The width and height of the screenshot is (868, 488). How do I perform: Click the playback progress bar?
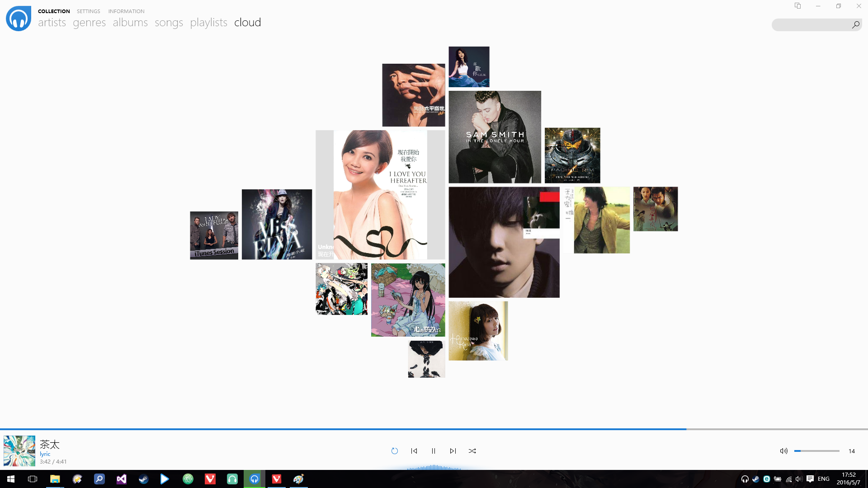click(434, 429)
